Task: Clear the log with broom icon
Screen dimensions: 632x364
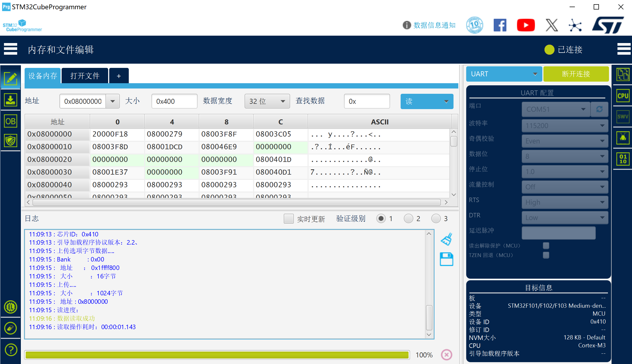Action: pos(447,239)
